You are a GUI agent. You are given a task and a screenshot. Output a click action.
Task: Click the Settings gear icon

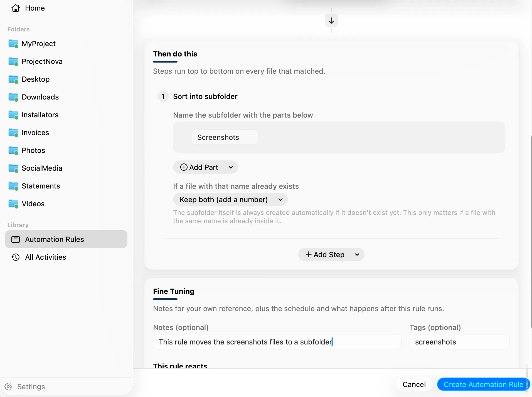point(8,387)
